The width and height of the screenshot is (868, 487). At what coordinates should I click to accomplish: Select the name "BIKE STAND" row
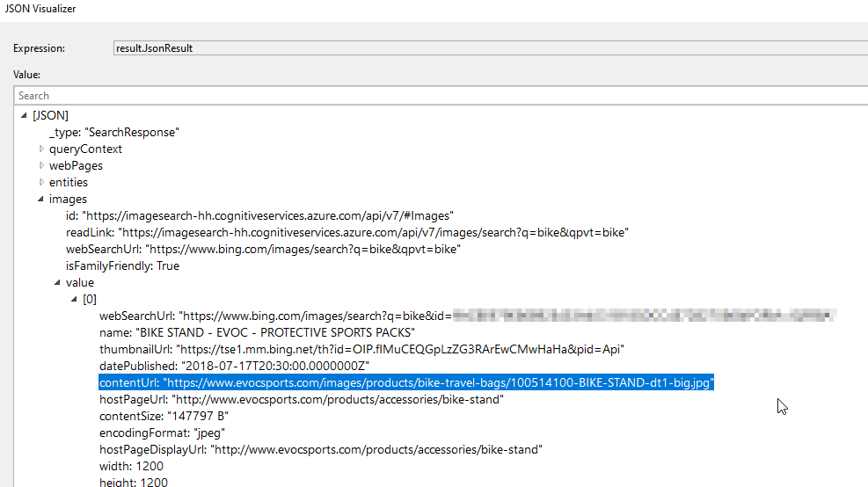258,332
